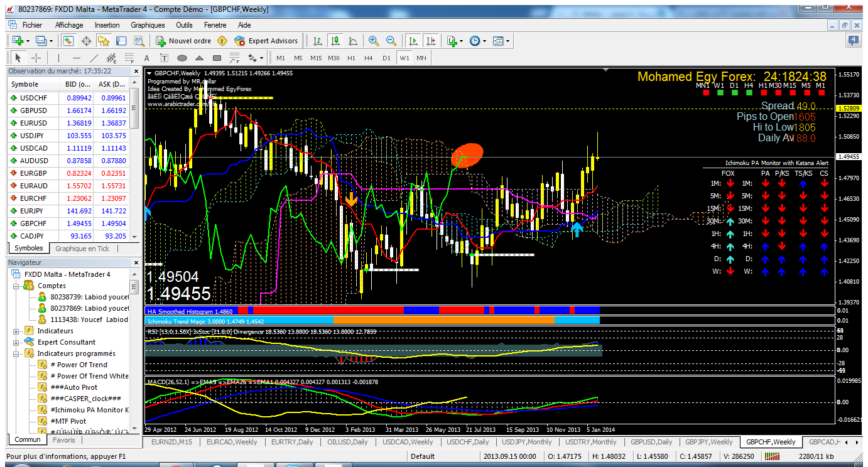Toggle chart auto scroll icon
The image size is (868, 467).
(413, 41)
